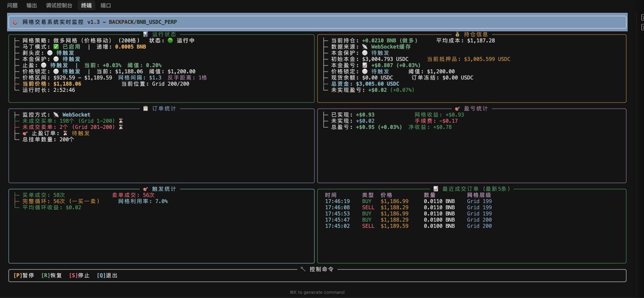644x298 pixels.
Task: Click the 当前位置 Grid 200/200 text
Action: (155, 84)
